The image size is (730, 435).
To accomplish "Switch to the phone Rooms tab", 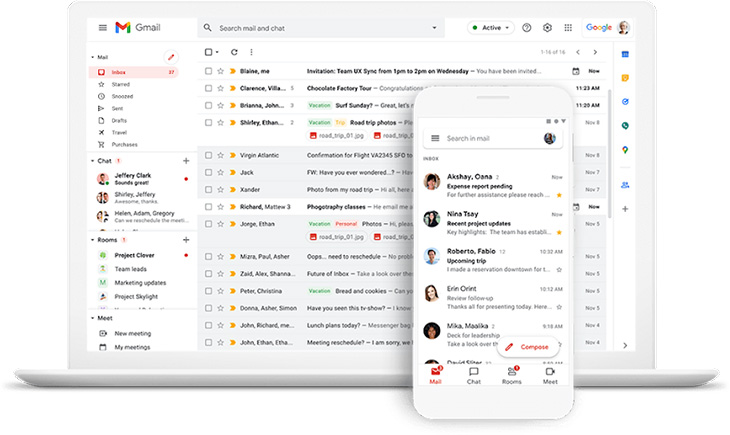I will click(x=512, y=375).
